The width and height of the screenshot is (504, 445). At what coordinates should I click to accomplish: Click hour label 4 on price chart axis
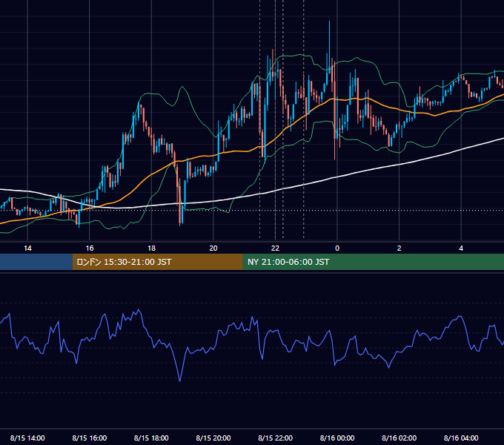point(461,248)
